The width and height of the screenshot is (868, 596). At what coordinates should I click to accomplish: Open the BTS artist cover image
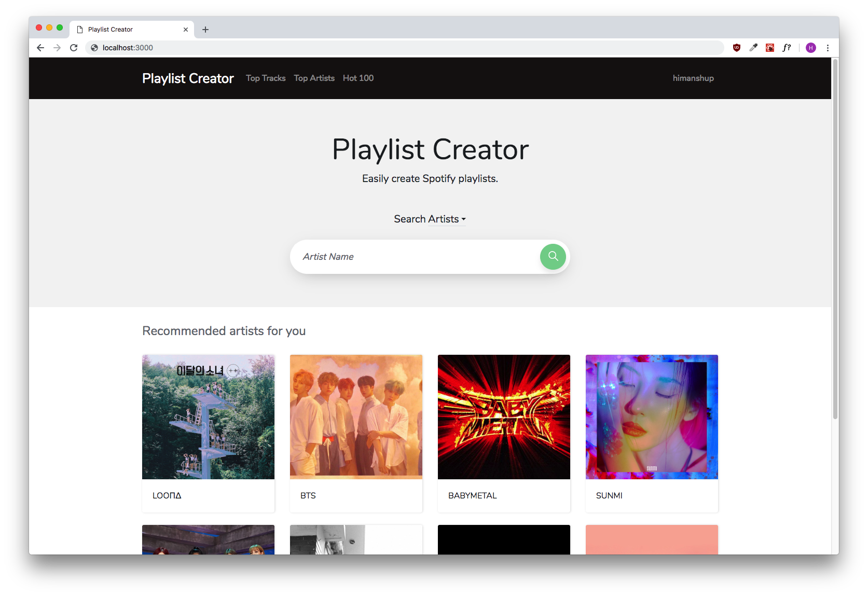(x=356, y=417)
